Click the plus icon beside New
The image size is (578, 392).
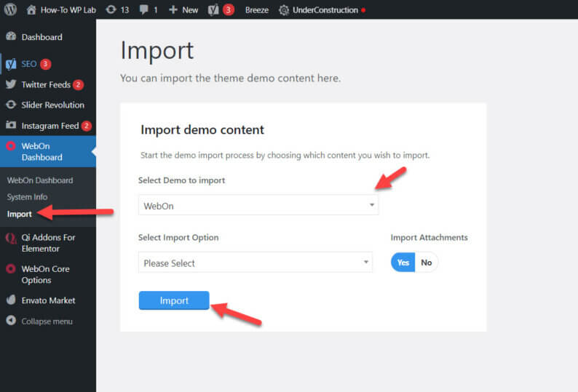173,9
